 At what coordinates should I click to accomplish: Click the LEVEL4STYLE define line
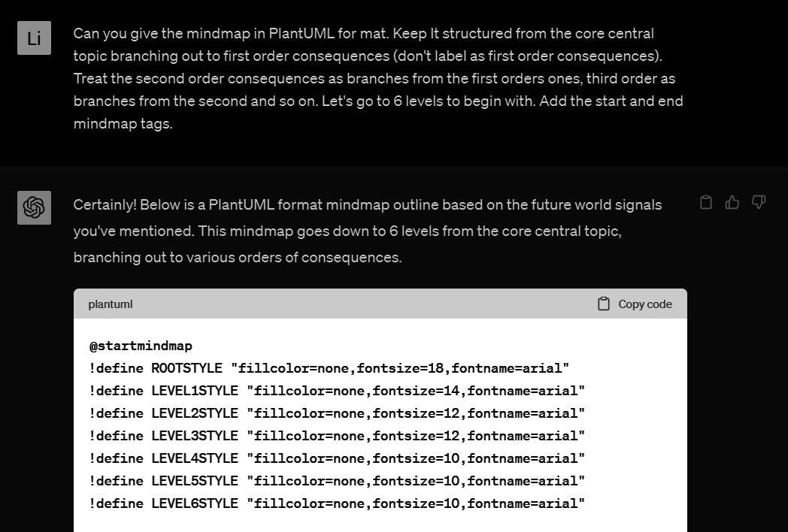tap(336, 459)
